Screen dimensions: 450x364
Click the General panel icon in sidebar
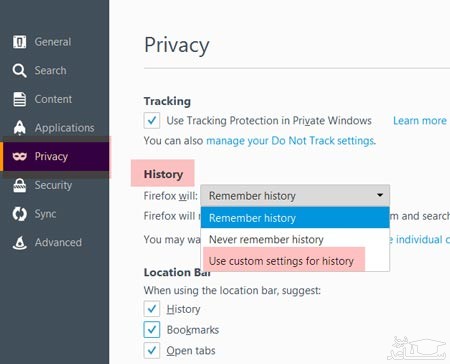coord(19,42)
